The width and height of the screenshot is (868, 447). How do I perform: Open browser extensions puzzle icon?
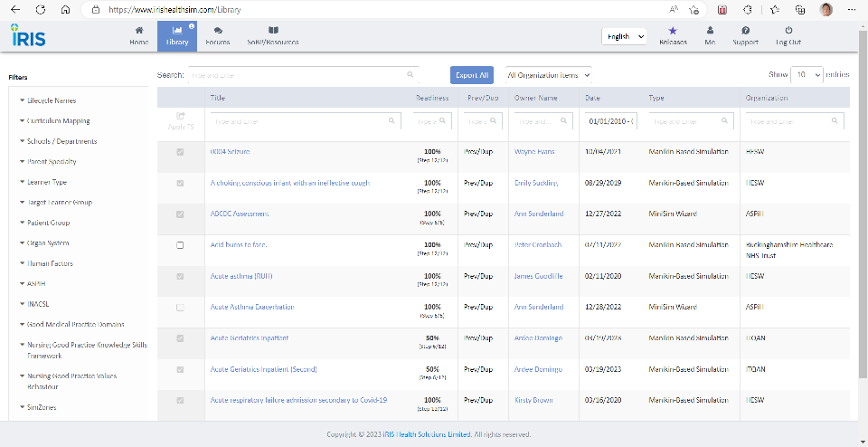coord(747,9)
